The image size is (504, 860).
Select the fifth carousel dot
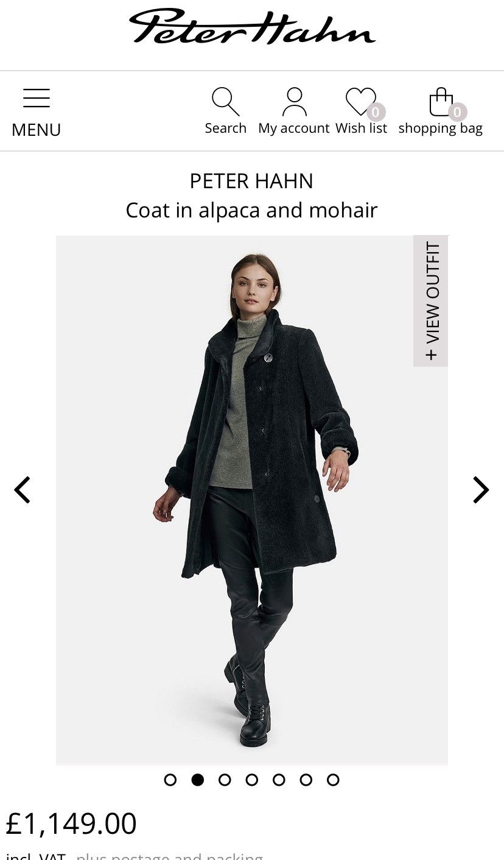279,780
